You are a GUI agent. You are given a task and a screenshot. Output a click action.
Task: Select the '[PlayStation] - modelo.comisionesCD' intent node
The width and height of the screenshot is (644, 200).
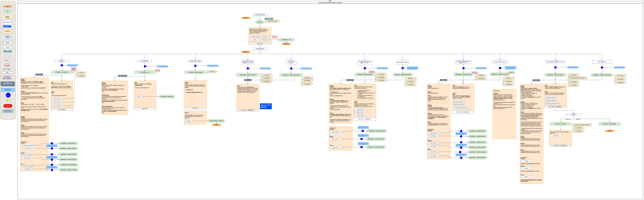(500, 74)
